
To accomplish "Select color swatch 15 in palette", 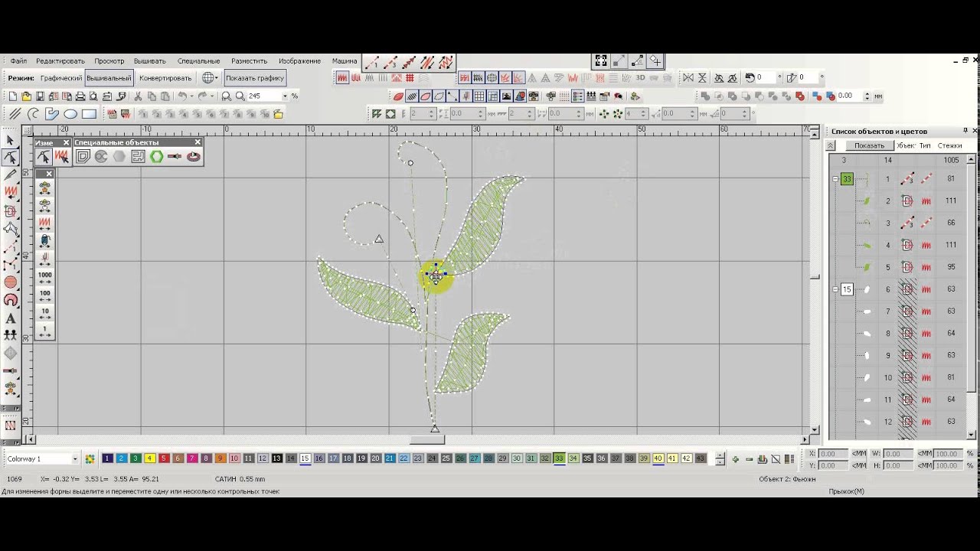I will point(305,458).
